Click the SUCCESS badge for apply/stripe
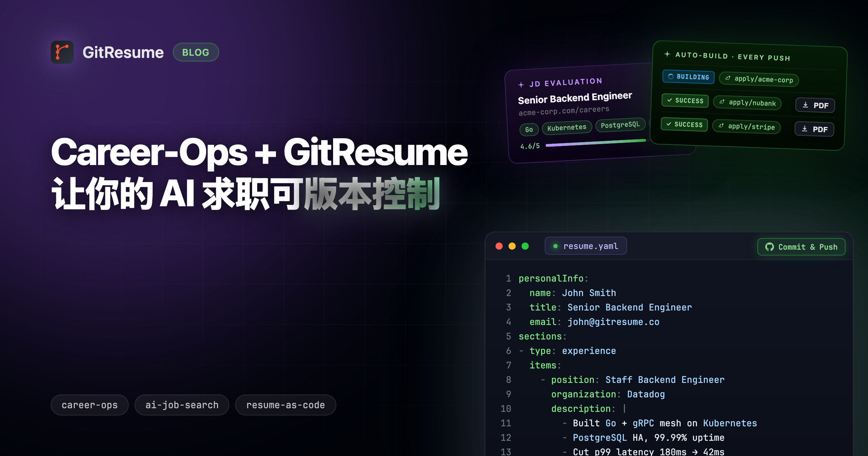This screenshot has width=868, height=456. pos(684,124)
